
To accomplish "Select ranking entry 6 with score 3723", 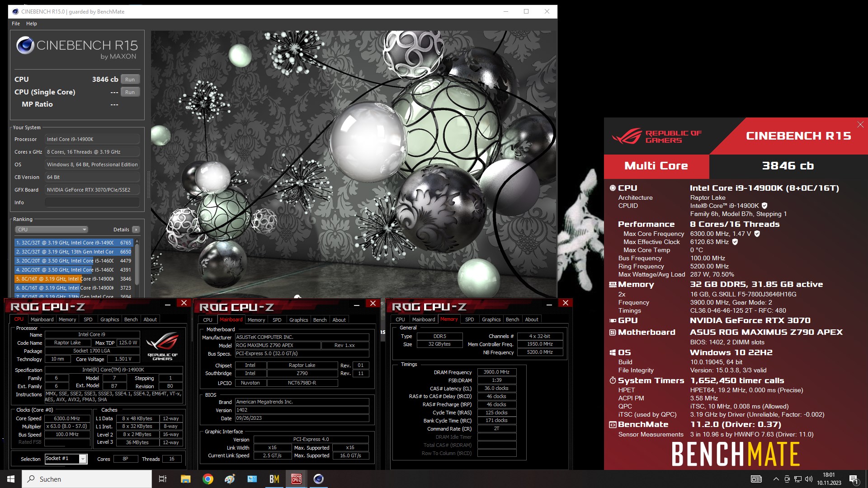I will 73,288.
